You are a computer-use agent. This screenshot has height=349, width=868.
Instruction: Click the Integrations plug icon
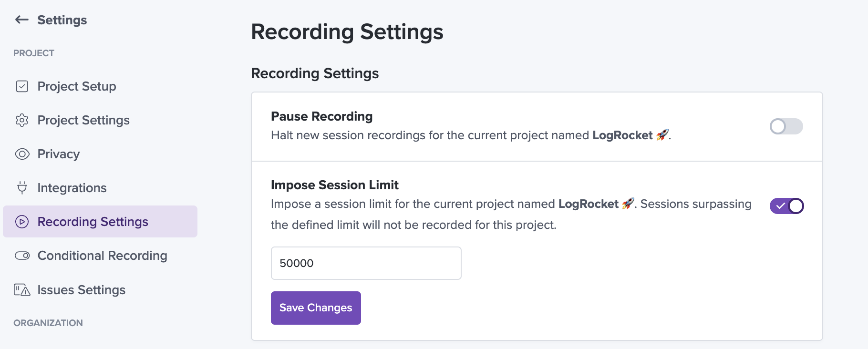[x=22, y=188]
